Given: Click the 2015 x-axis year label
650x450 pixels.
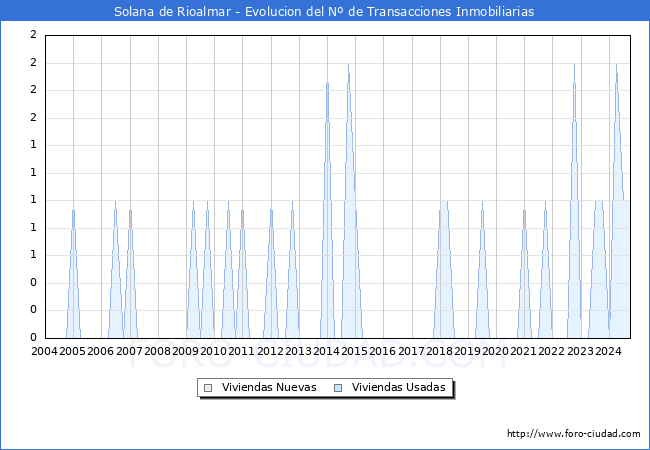Looking at the screenshot, I should coord(354,351).
